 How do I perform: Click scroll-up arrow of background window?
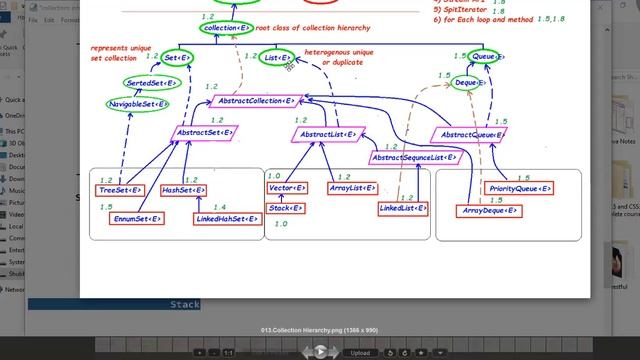point(607,30)
